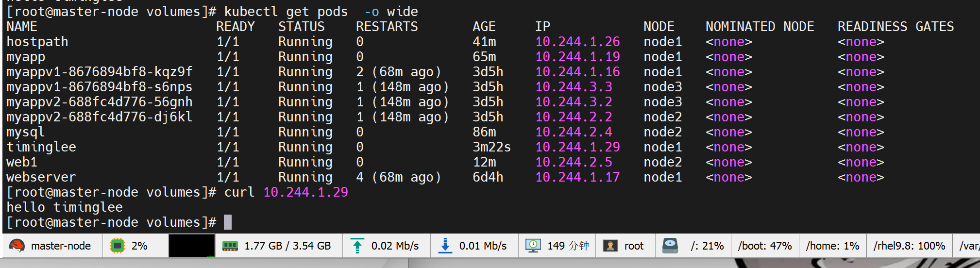This screenshot has width=980, height=268.
Task: Click the root user label
Action: pos(634,246)
